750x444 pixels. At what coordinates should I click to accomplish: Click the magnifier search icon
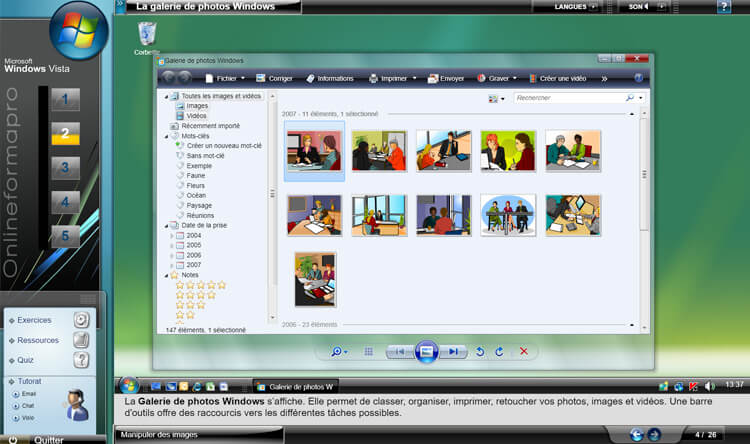(x=630, y=98)
